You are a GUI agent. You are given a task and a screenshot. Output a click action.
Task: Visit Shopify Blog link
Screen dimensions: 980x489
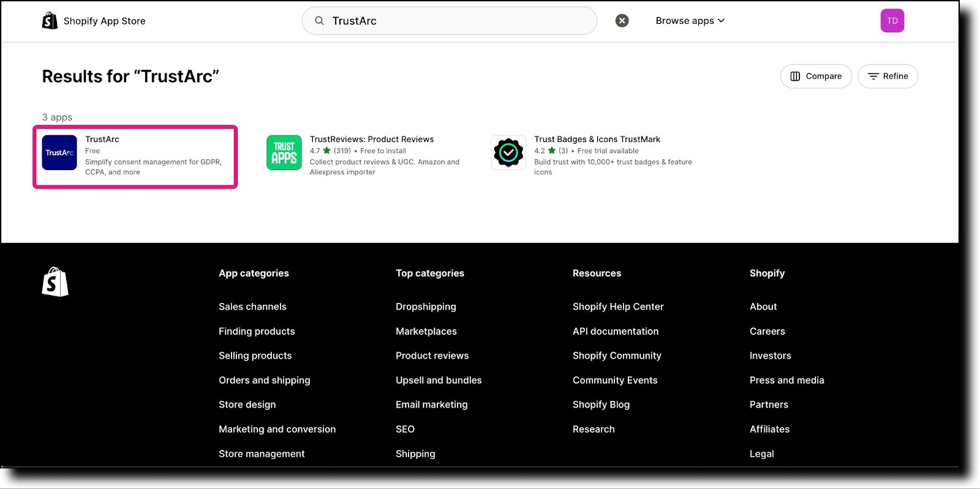pyautogui.click(x=601, y=405)
